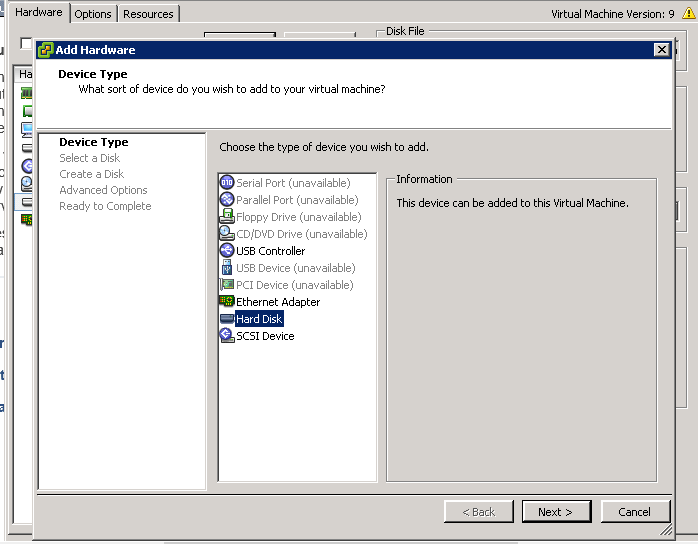Click the video card monitor icon in background list
This screenshot has width=698, height=544.
pyautogui.click(x=27, y=129)
